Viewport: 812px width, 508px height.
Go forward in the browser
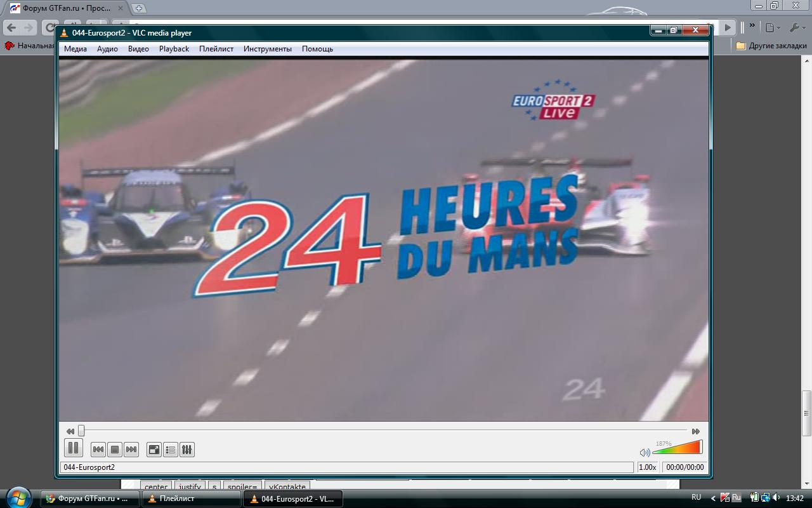point(28,27)
